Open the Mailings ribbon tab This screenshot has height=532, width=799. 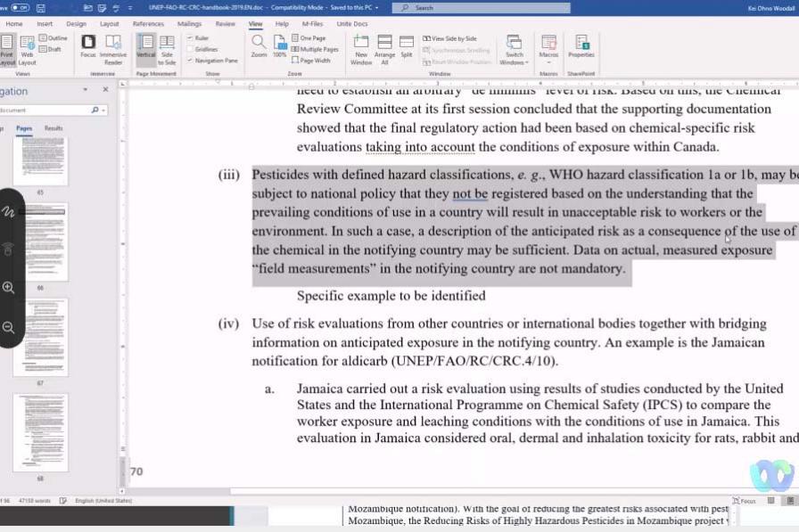[190, 24]
